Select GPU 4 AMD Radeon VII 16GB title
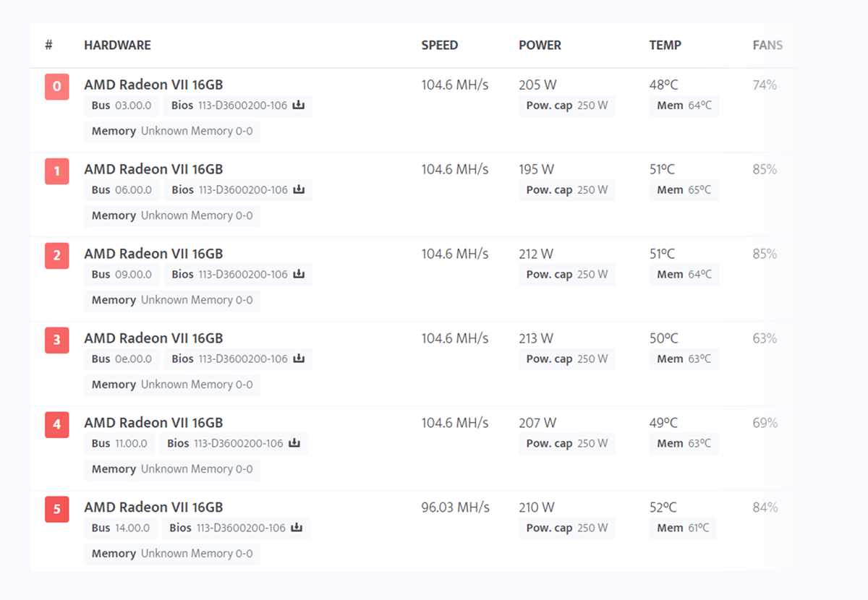The width and height of the screenshot is (868, 600). pos(153,423)
